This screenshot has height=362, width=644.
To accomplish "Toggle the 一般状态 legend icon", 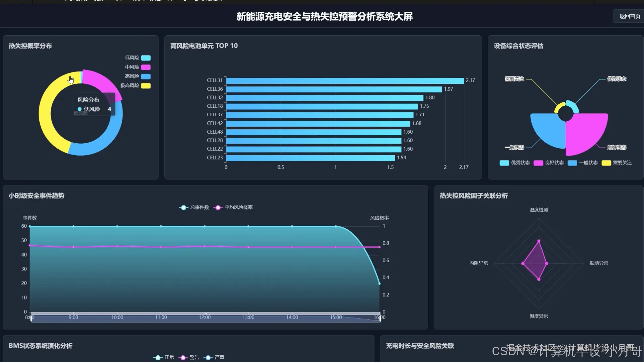I will point(572,163).
